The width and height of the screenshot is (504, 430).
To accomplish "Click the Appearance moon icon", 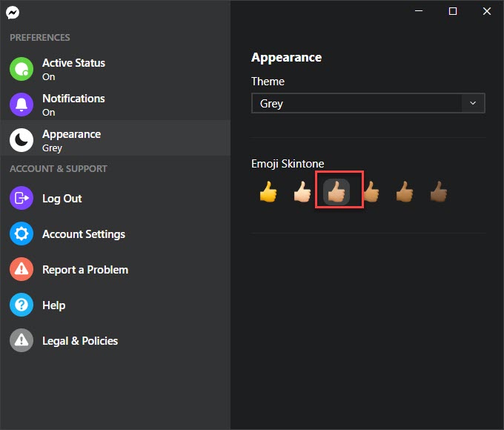I will pyautogui.click(x=21, y=140).
